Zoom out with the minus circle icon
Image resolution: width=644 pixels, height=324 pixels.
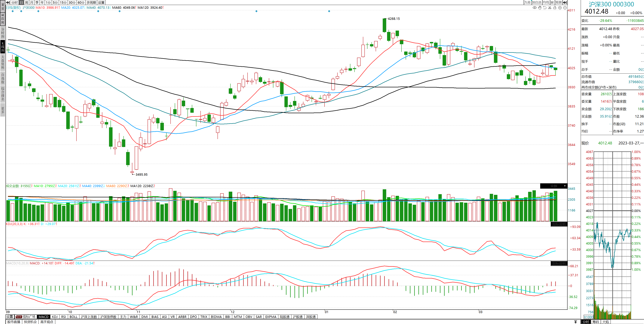click(x=565, y=8)
